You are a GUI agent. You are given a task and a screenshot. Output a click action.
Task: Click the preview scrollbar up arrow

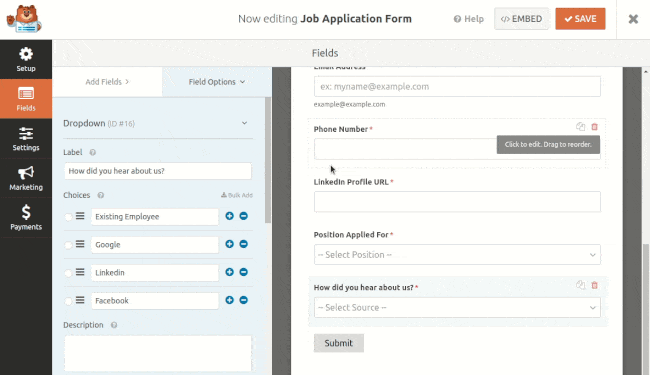(x=646, y=71)
